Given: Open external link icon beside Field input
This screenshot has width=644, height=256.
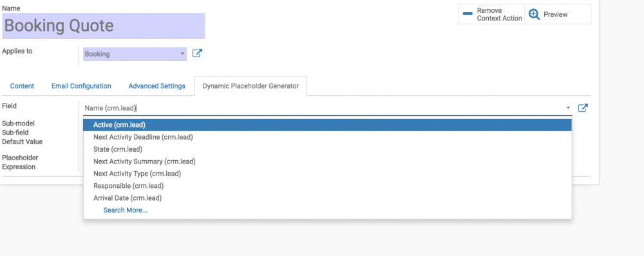Looking at the screenshot, I should click(x=583, y=108).
